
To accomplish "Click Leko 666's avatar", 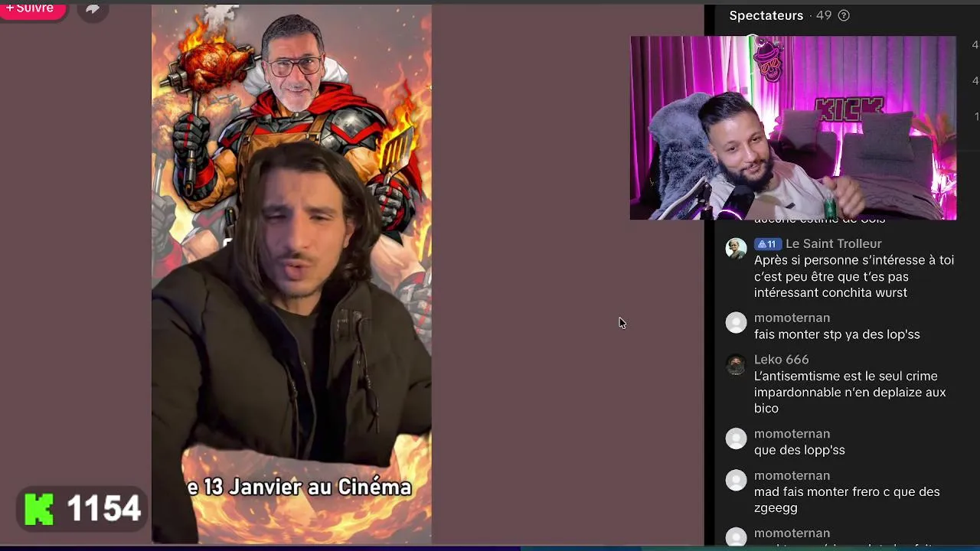I will click(736, 364).
